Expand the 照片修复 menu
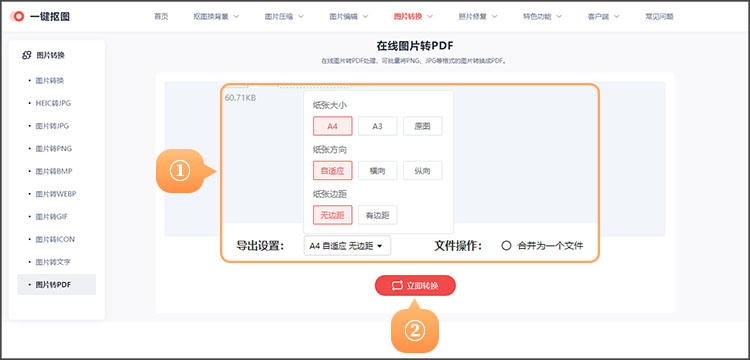The width and height of the screenshot is (750, 360). coord(478,16)
